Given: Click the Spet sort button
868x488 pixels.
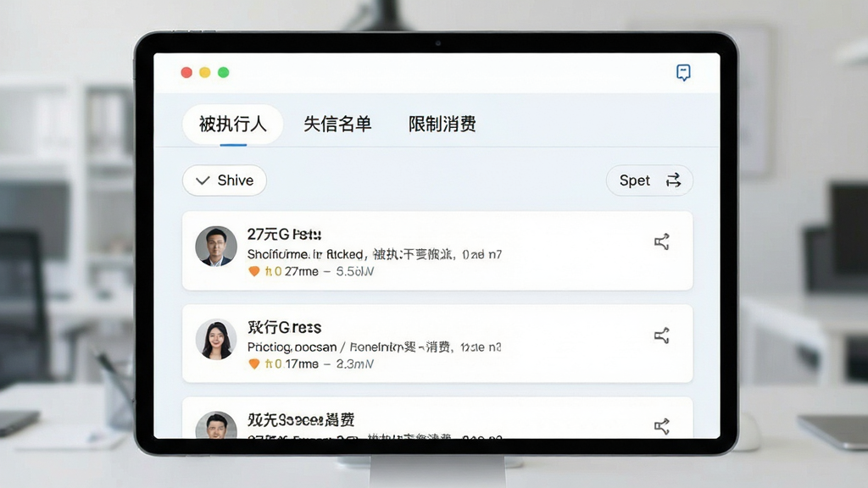Looking at the screenshot, I should (649, 180).
